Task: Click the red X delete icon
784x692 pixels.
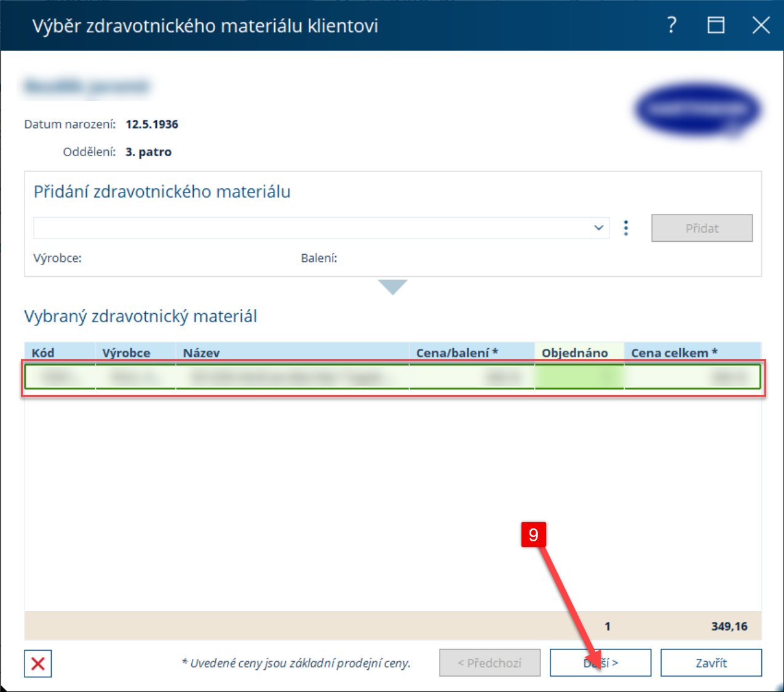Action: [38, 663]
